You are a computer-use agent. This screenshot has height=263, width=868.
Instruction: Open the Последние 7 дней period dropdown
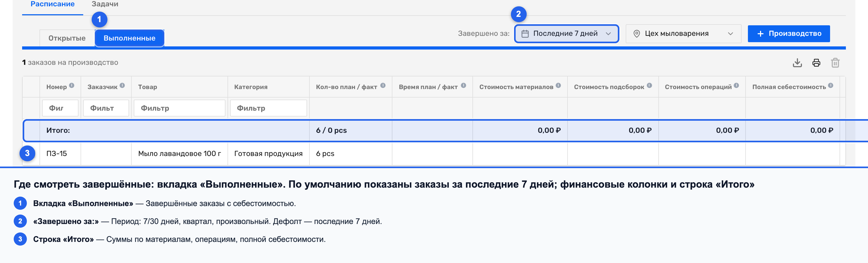(566, 34)
